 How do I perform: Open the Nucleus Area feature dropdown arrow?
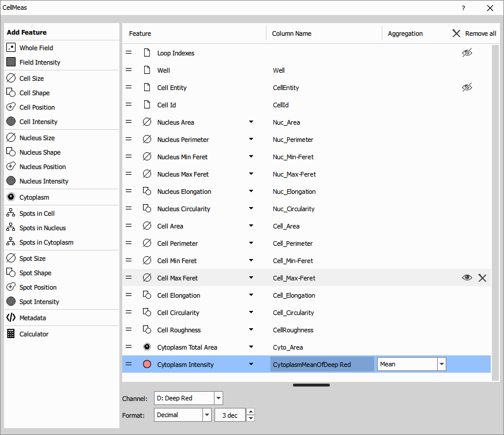[251, 122]
